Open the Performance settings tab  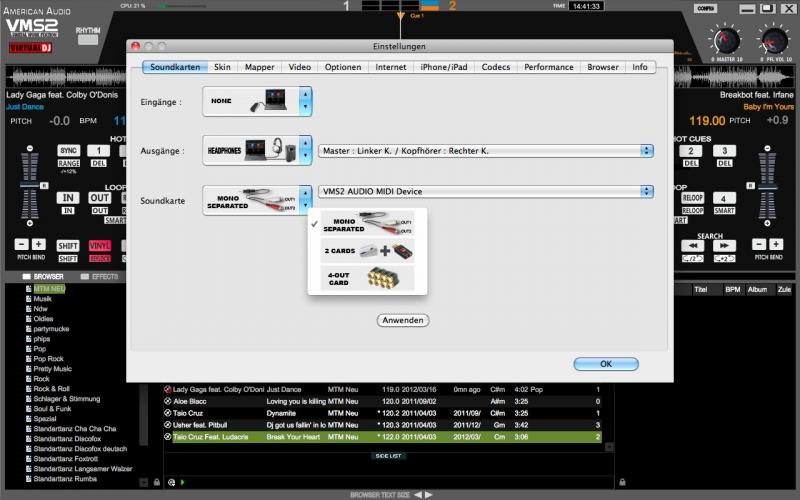548,67
